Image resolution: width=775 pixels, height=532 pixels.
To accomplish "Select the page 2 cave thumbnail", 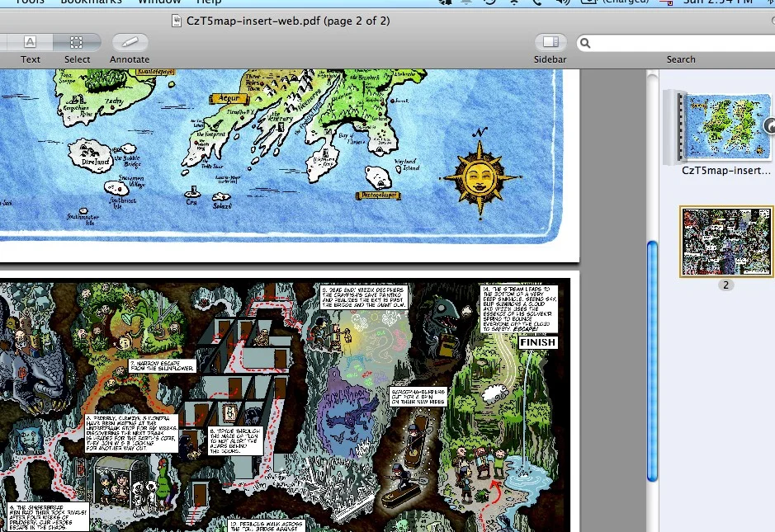I will [725, 241].
